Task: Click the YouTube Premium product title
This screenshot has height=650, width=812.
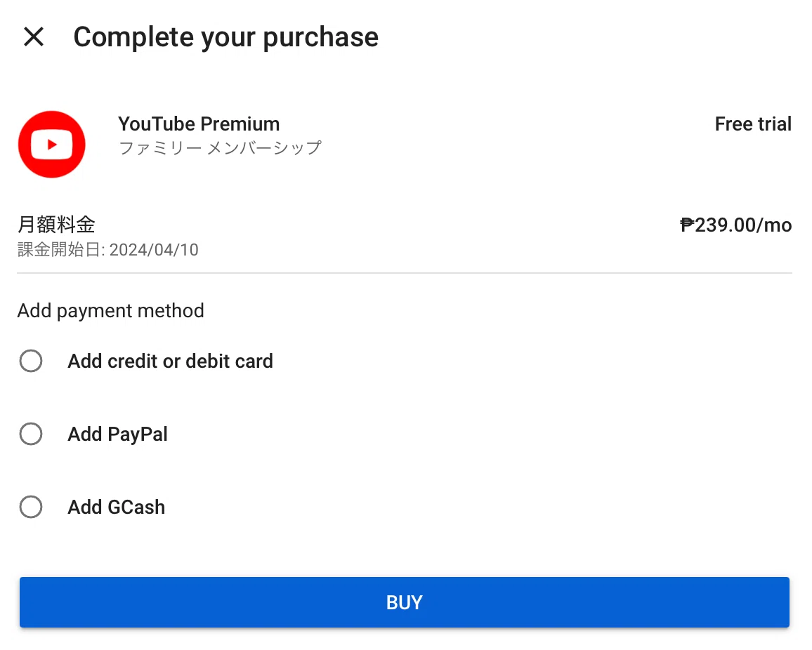Action: click(x=199, y=124)
